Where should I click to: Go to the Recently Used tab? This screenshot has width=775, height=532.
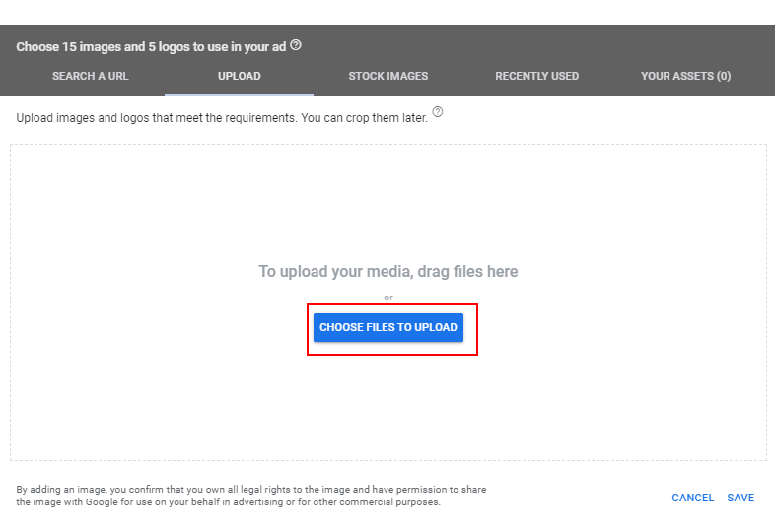[x=536, y=76]
